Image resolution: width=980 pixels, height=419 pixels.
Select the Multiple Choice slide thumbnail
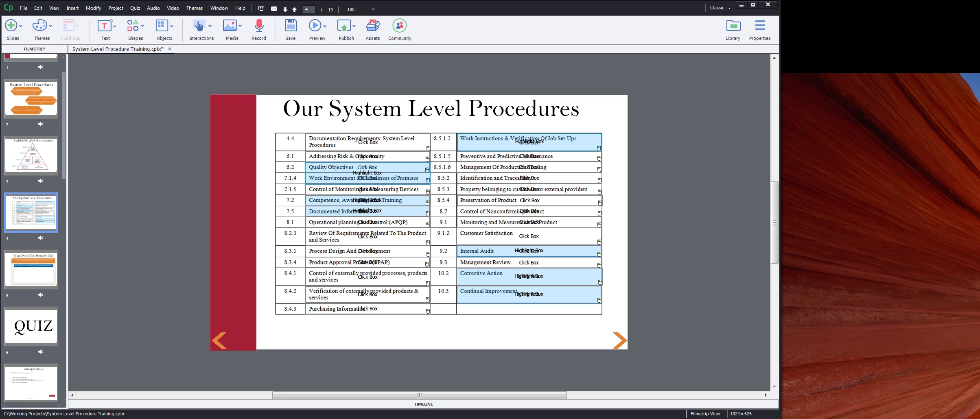(x=31, y=382)
